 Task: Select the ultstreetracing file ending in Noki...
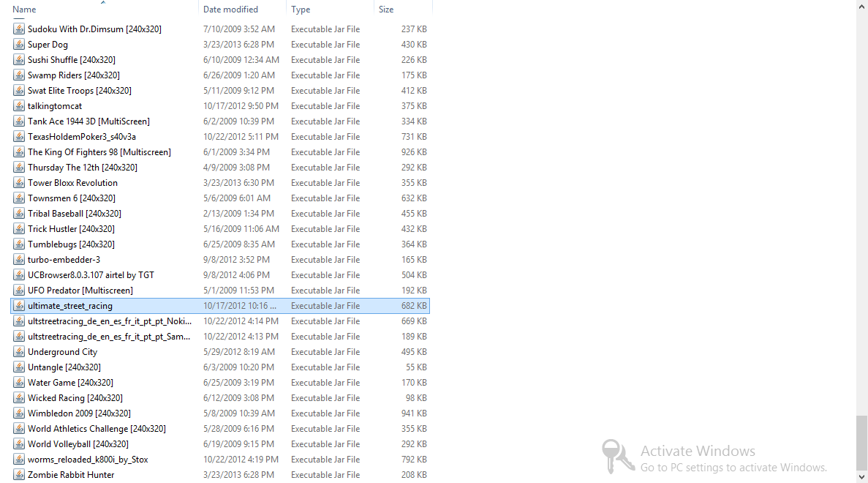click(110, 321)
